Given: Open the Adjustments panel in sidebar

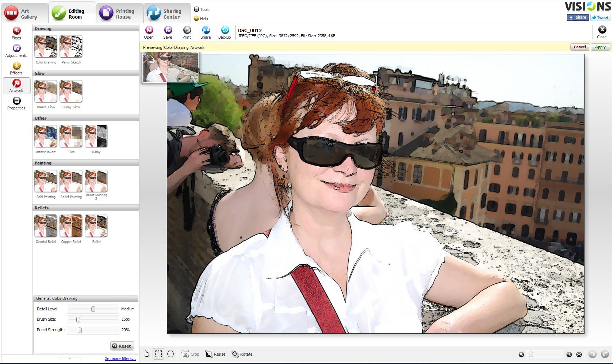Looking at the screenshot, I should (x=16, y=51).
